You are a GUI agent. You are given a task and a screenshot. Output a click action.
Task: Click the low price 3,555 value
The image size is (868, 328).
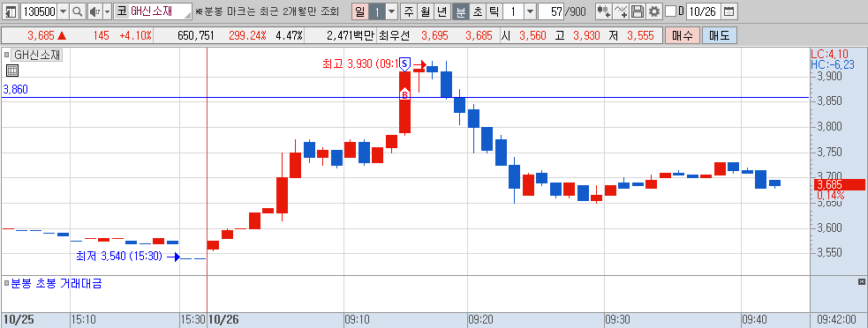click(641, 36)
